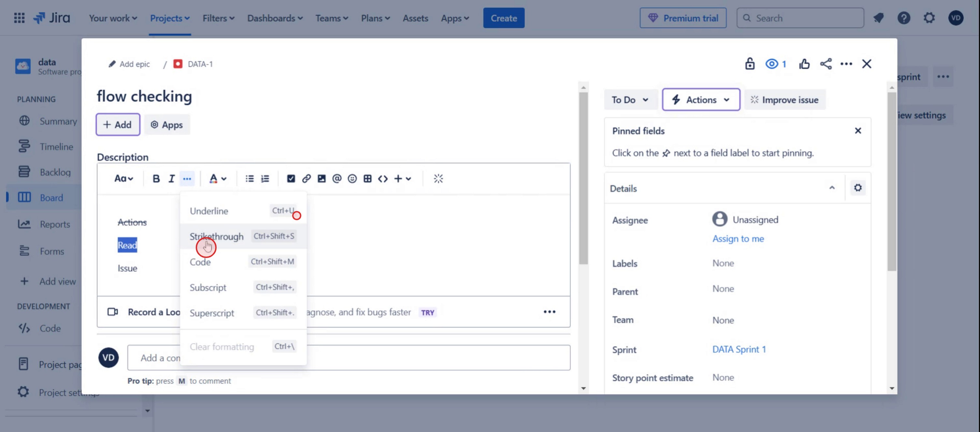980x432 pixels.
Task: Open the To Do status dropdown
Action: coord(630,100)
